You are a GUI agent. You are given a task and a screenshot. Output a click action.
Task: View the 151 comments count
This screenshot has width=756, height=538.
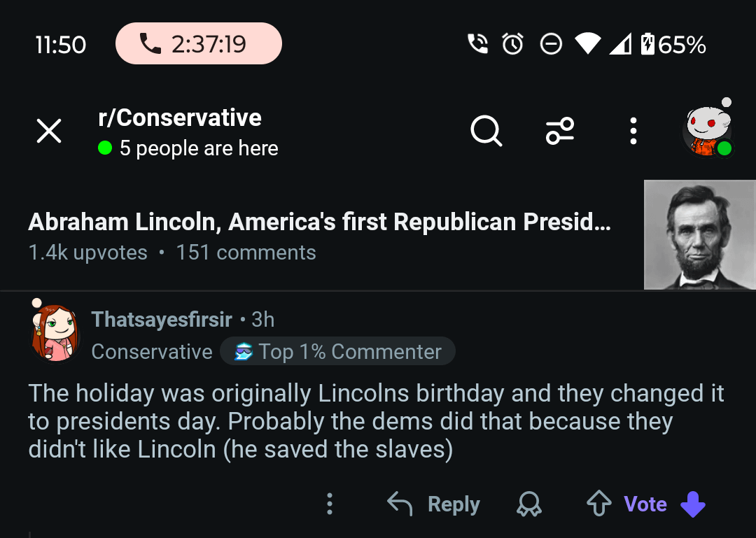click(246, 253)
